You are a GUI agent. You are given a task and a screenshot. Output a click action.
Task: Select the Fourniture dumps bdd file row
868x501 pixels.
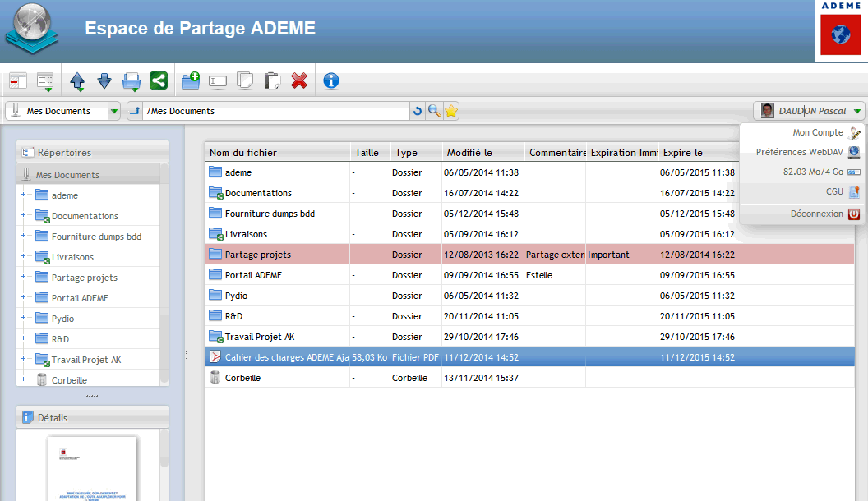click(x=530, y=214)
